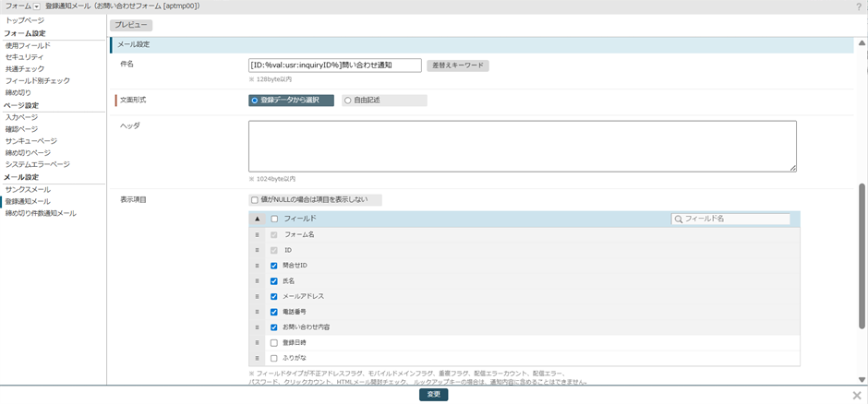
Task: Uncheck the お問い合わせ内容 checkbox
Action: click(274, 327)
